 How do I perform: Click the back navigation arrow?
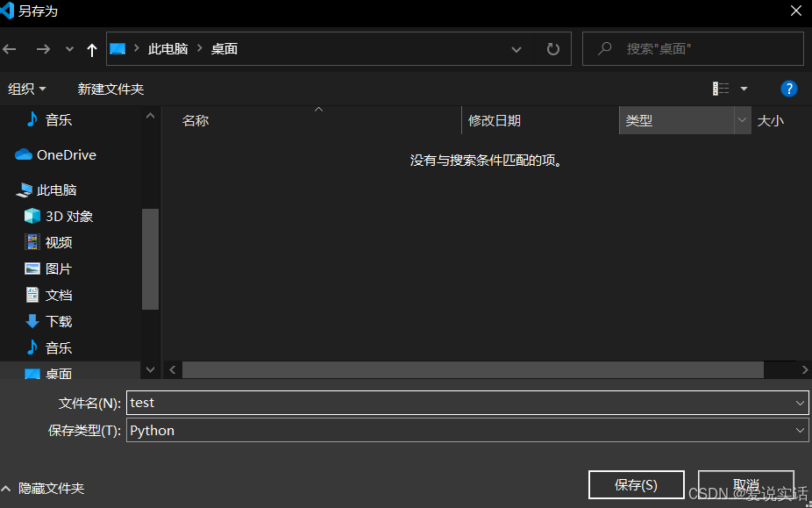[x=10, y=49]
